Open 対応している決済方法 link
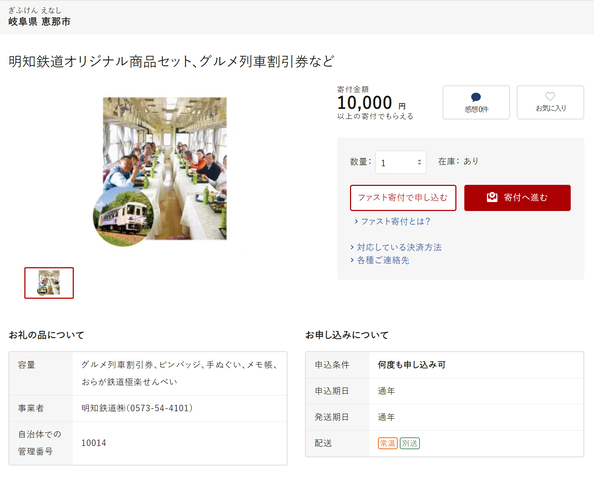This screenshot has width=594, height=480. [399, 247]
